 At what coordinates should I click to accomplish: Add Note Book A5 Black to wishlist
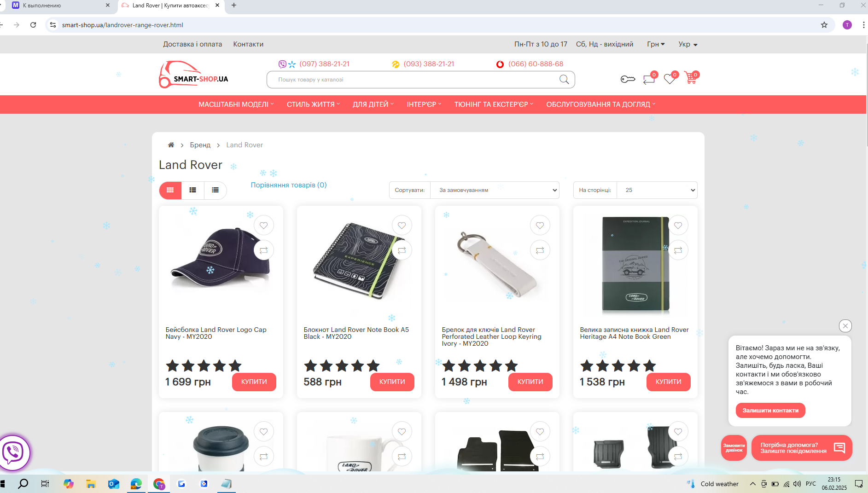(x=402, y=226)
